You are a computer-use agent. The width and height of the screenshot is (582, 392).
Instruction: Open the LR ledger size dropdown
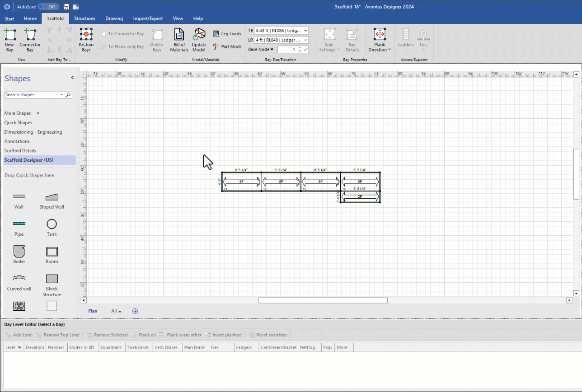tap(305, 40)
